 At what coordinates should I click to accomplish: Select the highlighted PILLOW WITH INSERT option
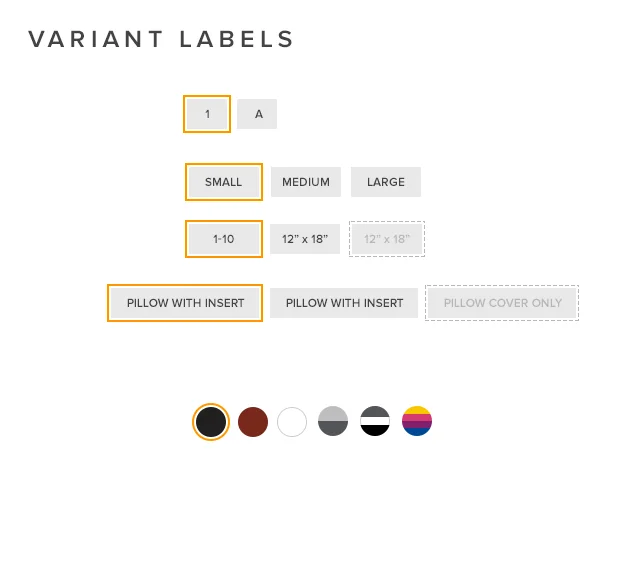(x=185, y=303)
